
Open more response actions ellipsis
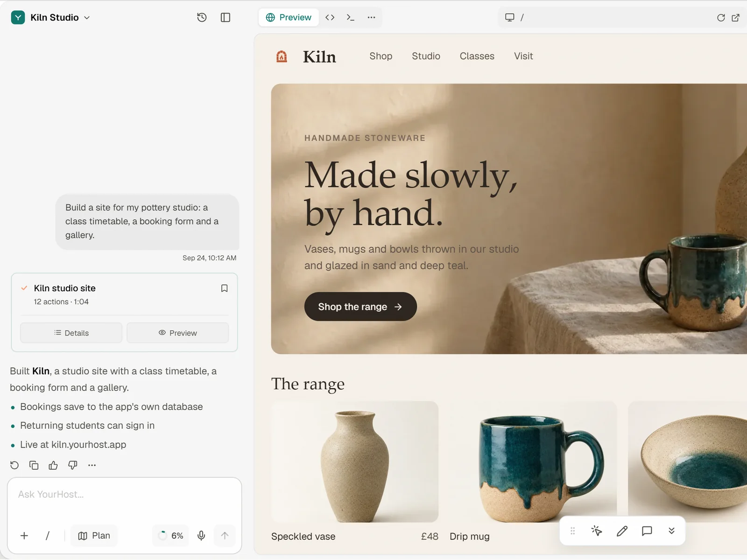coord(92,465)
